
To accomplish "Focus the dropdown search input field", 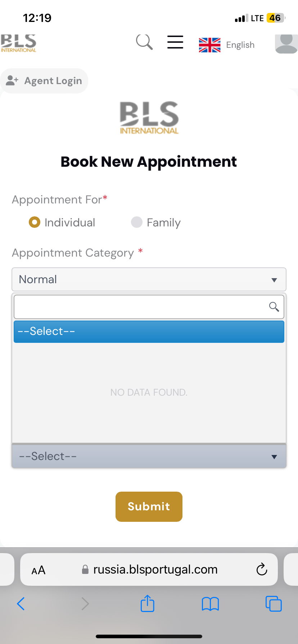I will [149, 307].
